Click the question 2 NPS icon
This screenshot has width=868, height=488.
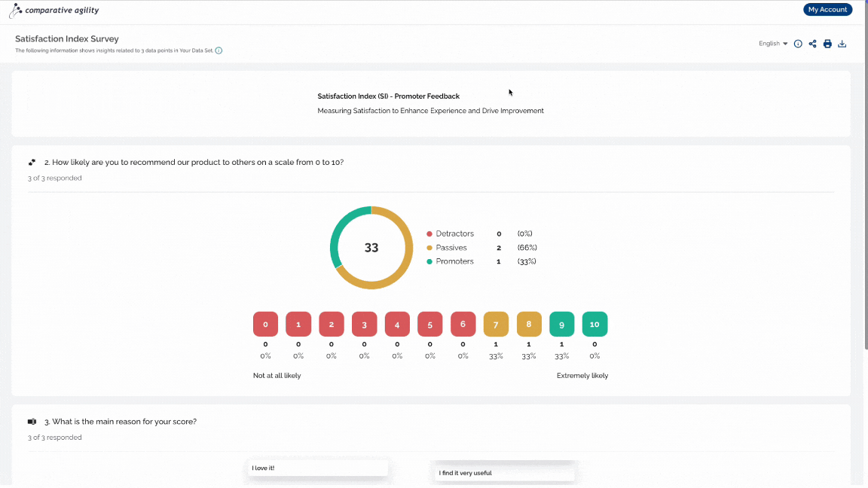(x=32, y=162)
